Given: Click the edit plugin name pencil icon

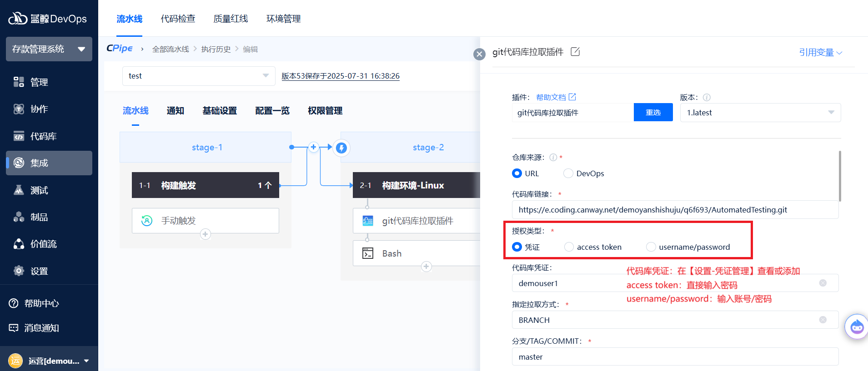Looking at the screenshot, I should (575, 52).
